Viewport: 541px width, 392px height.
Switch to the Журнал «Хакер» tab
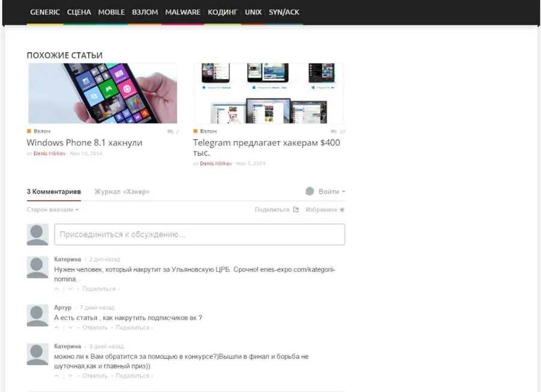(x=122, y=192)
